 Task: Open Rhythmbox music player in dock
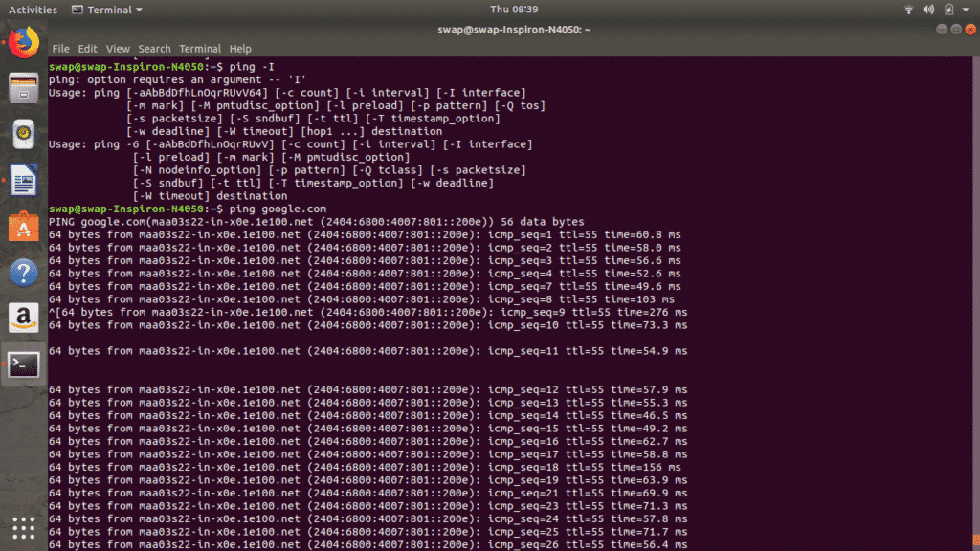coord(24,134)
